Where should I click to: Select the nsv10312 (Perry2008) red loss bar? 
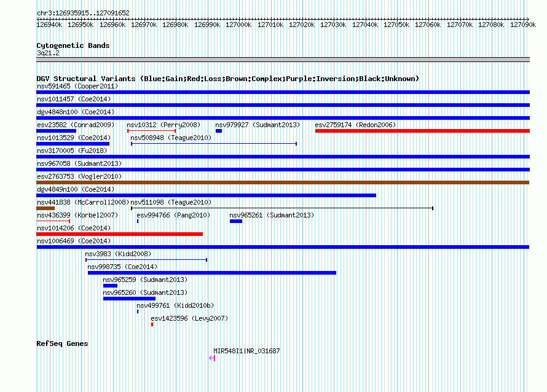[x=151, y=131]
